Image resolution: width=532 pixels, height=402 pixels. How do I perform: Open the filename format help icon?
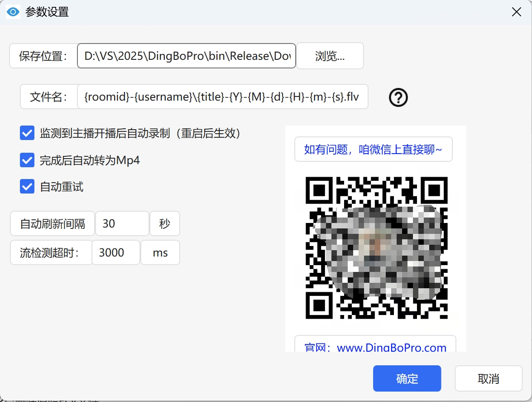[x=397, y=97]
